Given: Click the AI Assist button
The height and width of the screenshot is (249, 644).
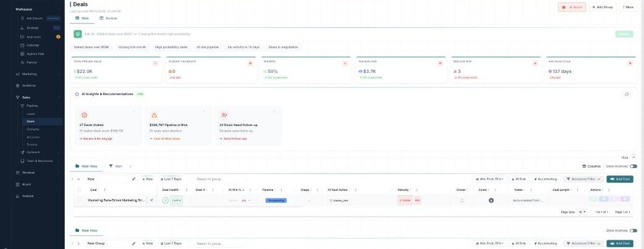Looking at the screenshot, I should pos(572,7).
